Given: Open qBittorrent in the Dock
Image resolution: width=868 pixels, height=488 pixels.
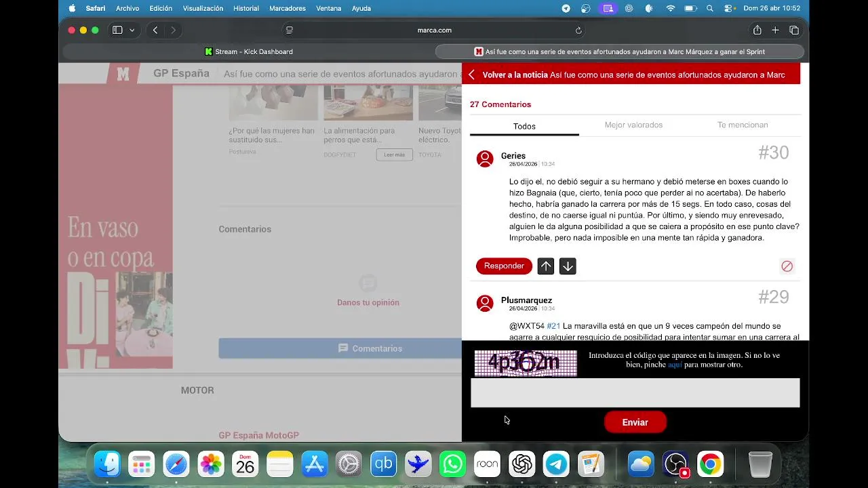Looking at the screenshot, I should pos(384,464).
